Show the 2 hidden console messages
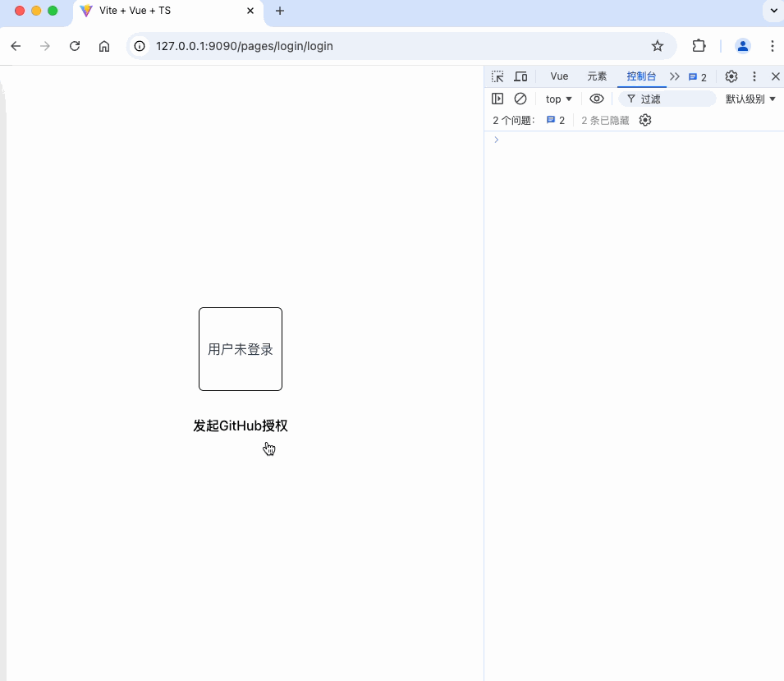 pyautogui.click(x=604, y=120)
